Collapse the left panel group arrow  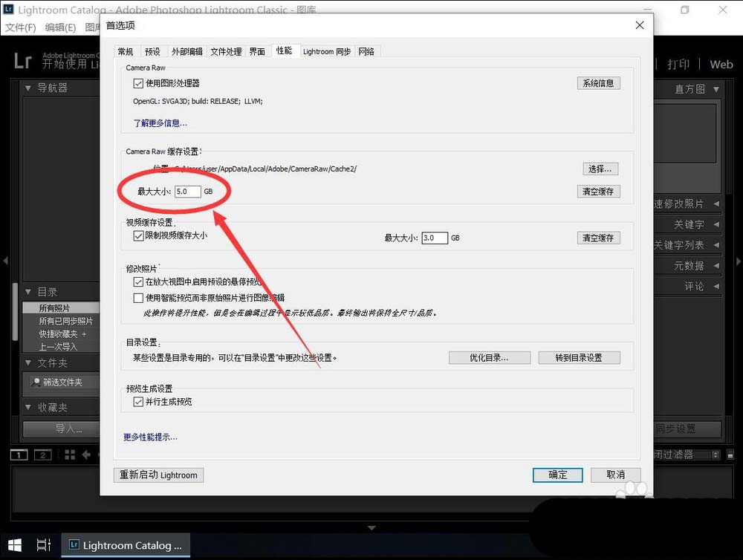(5, 261)
